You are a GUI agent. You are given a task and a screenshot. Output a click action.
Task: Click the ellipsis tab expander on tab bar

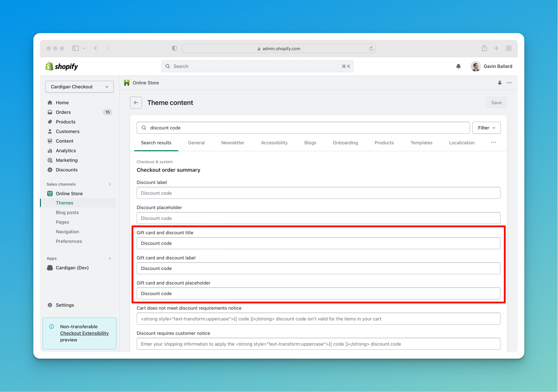tap(493, 142)
